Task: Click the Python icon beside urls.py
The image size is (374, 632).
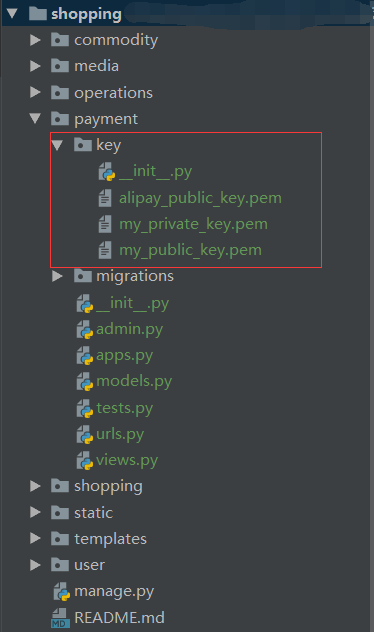Action: click(x=85, y=434)
